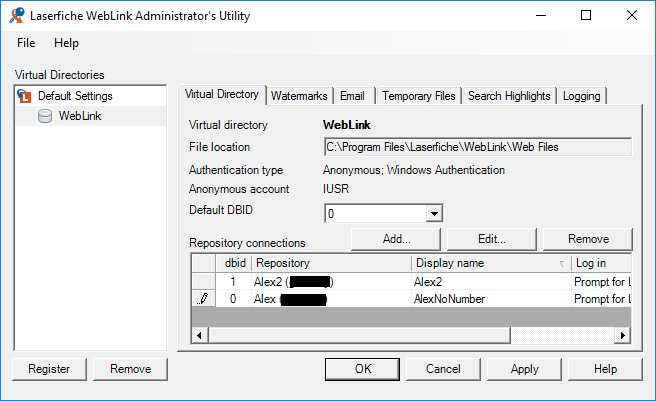Click the Default Settings tree icon
Image resolution: width=656 pixels, height=401 pixels.
pos(25,96)
